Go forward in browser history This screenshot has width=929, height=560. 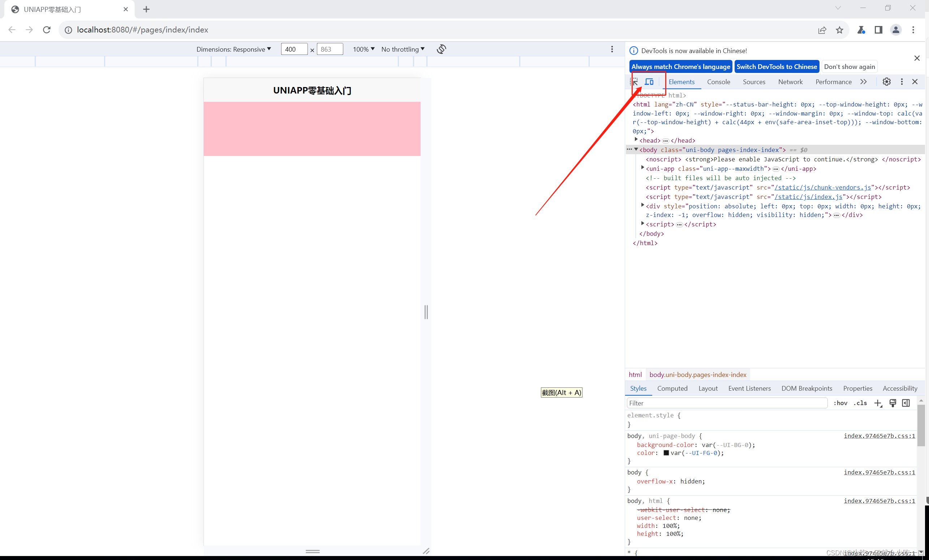click(x=29, y=30)
